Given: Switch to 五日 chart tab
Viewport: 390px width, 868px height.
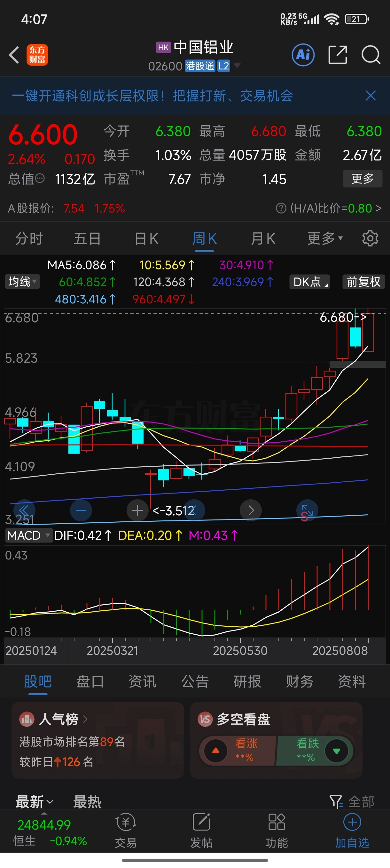Looking at the screenshot, I should [x=87, y=238].
